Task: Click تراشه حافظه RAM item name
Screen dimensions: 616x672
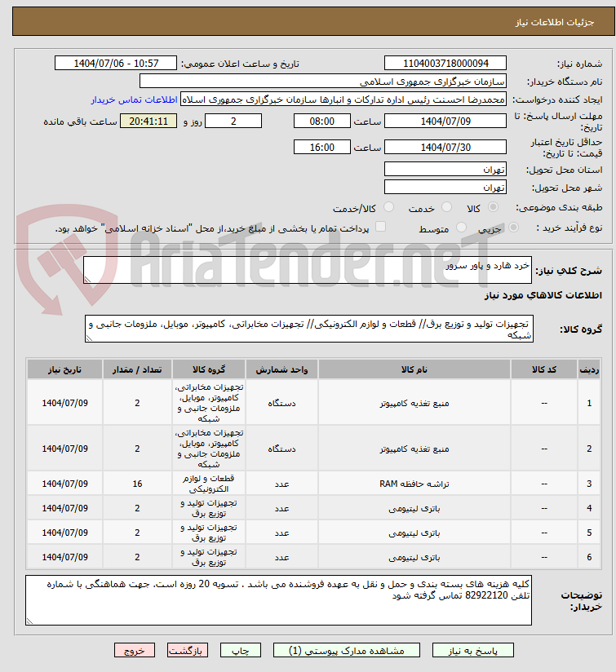Action: (414, 484)
